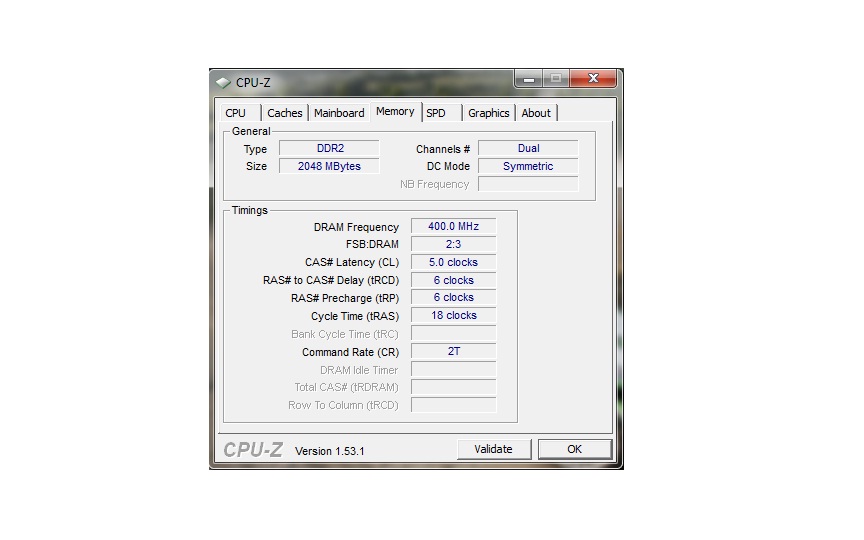Viewport: 864px width, 540px height.
Task: Click the Command Rate (CR) label
Action: pos(350,352)
